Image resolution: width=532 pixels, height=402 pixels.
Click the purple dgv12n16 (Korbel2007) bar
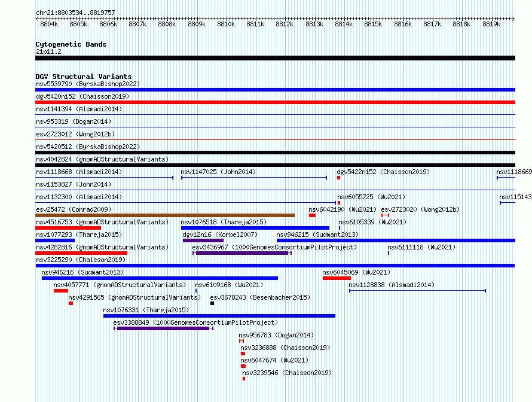[203, 240]
